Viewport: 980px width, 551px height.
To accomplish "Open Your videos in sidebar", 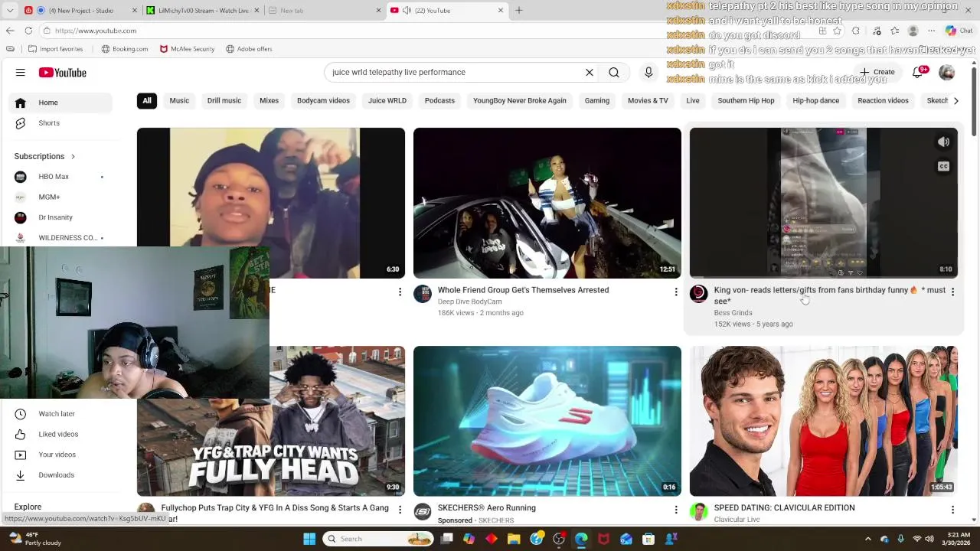I will click(x=61, y=455).
